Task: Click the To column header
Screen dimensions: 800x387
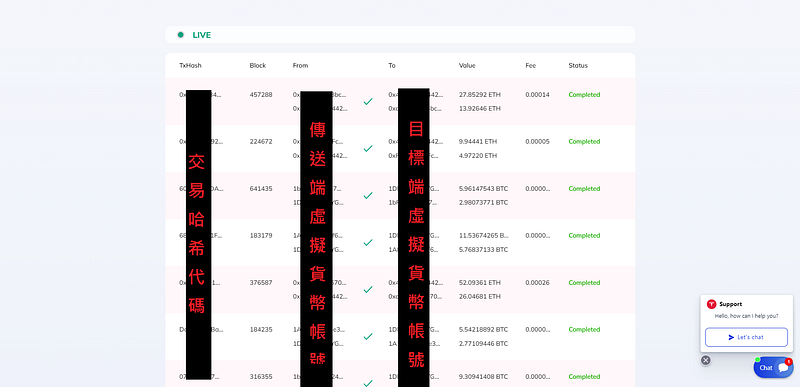Action: coord(392,65)
